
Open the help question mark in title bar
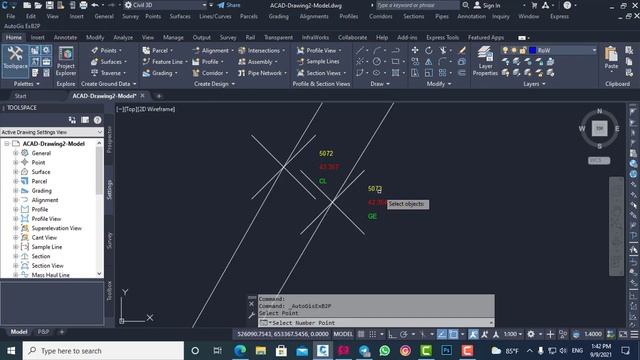tap(567, 5)
